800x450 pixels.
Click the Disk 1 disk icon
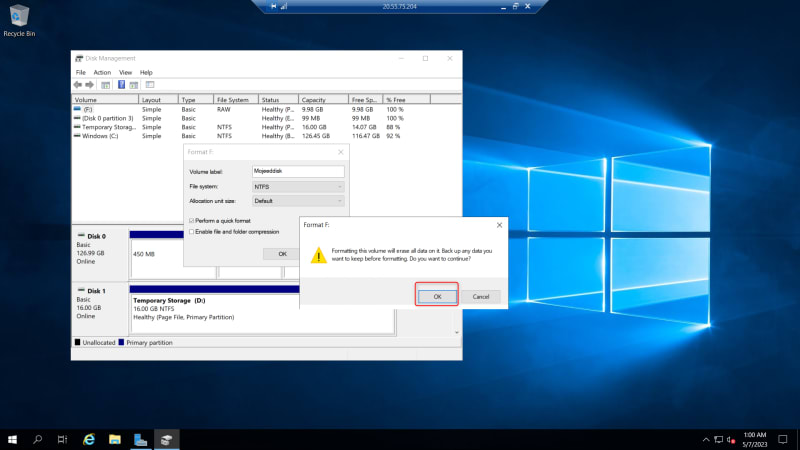pos(81,290)
